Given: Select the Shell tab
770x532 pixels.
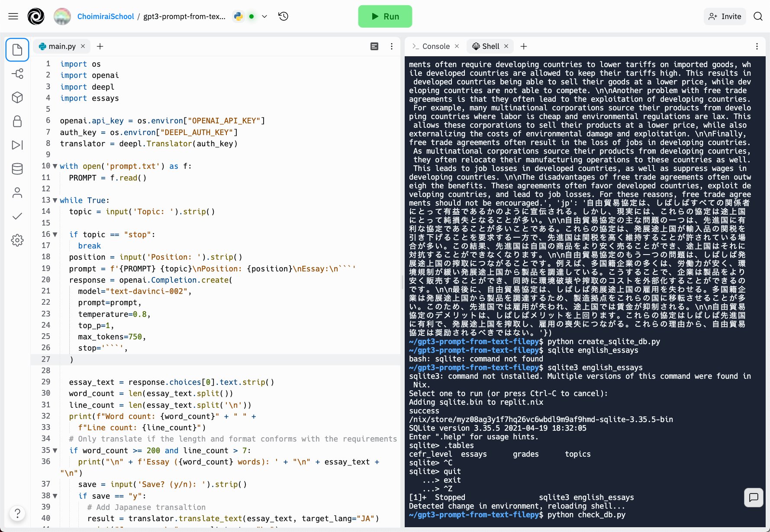Looking at the screenshot, I should [x=486, y=46].
